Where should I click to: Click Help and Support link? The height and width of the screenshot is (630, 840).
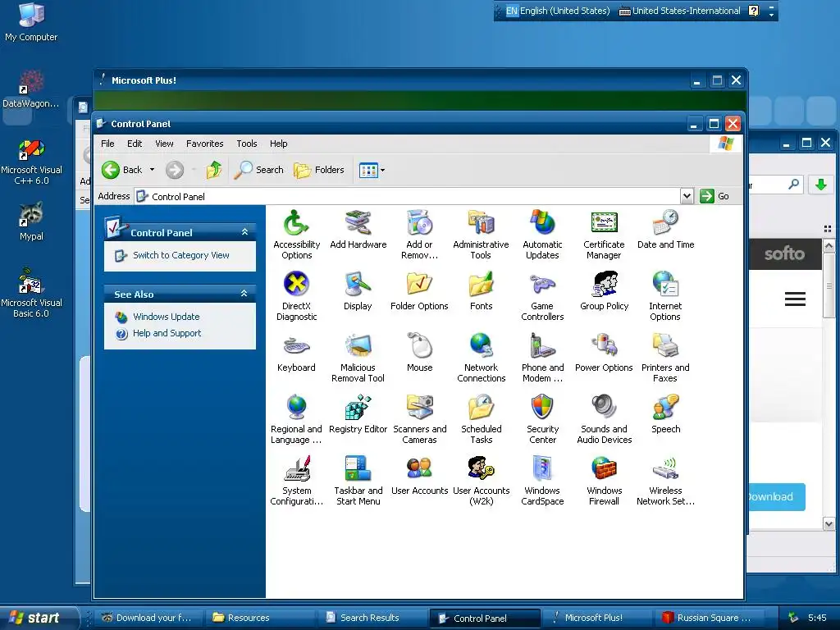click(167, 333)
